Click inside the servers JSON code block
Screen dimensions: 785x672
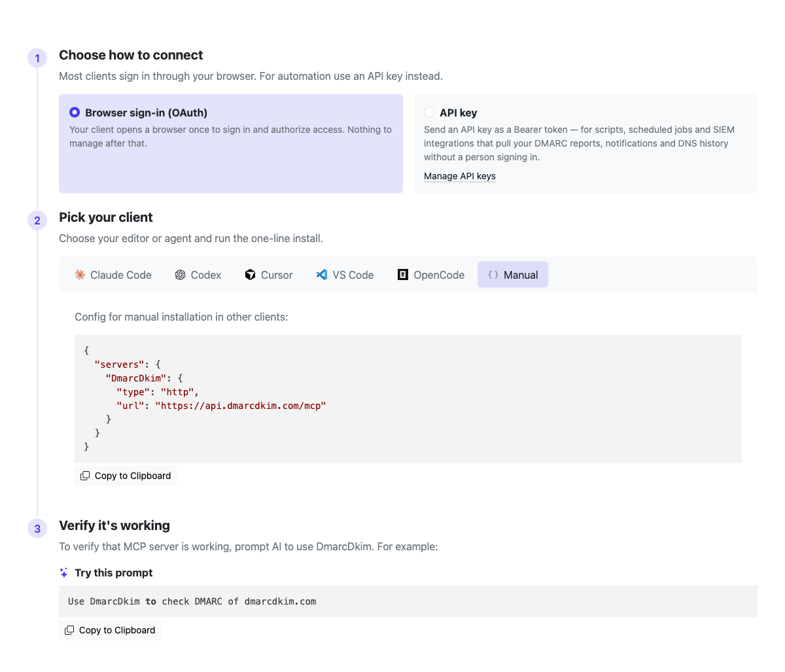click(x=408, y=398)
